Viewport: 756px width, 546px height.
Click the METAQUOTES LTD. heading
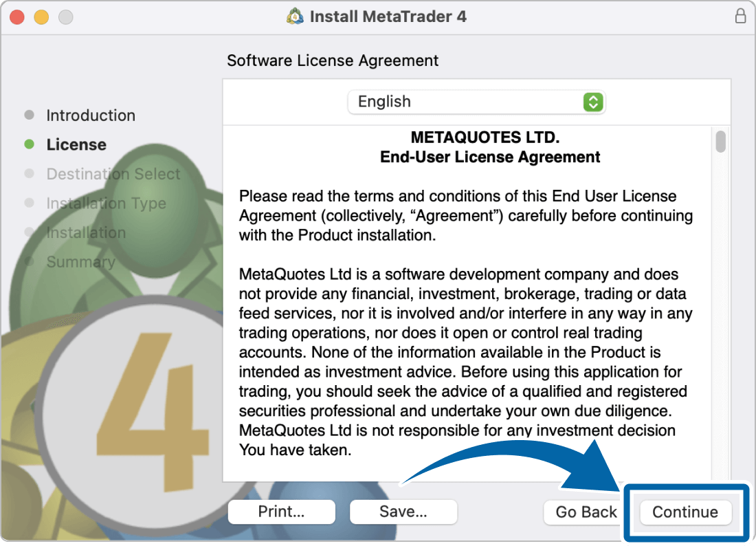(485, 138)
